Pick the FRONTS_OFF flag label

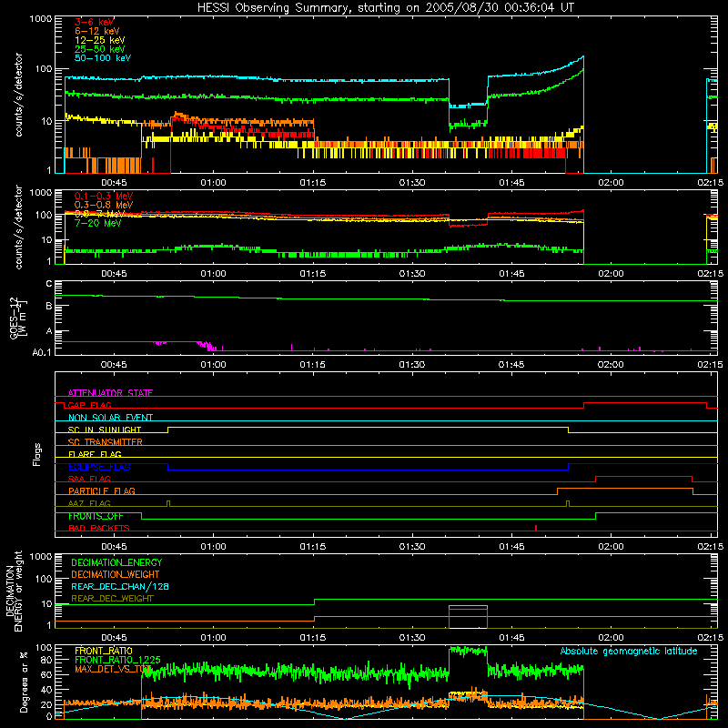point(96,516)
